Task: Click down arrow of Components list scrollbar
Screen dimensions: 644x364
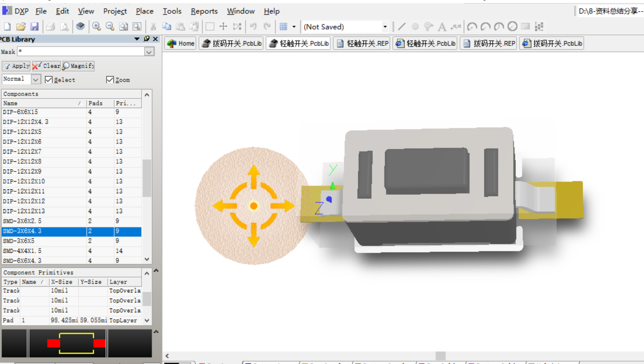Action: (x=147, y=259)
